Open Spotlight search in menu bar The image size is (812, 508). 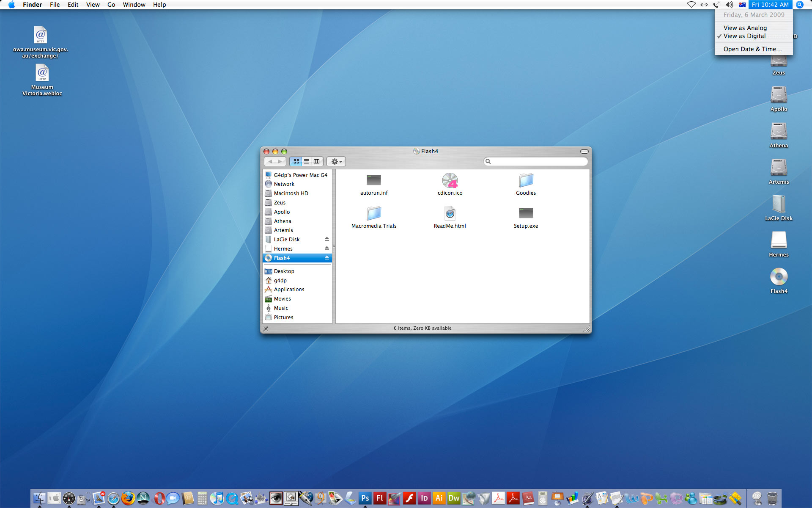click(x=799, y=5)
